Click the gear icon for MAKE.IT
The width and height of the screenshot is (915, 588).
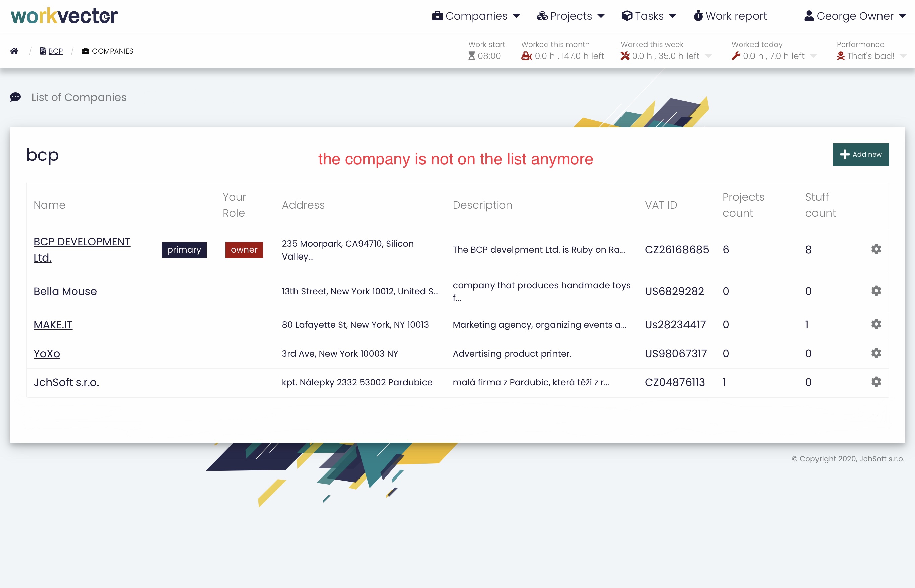876,324
